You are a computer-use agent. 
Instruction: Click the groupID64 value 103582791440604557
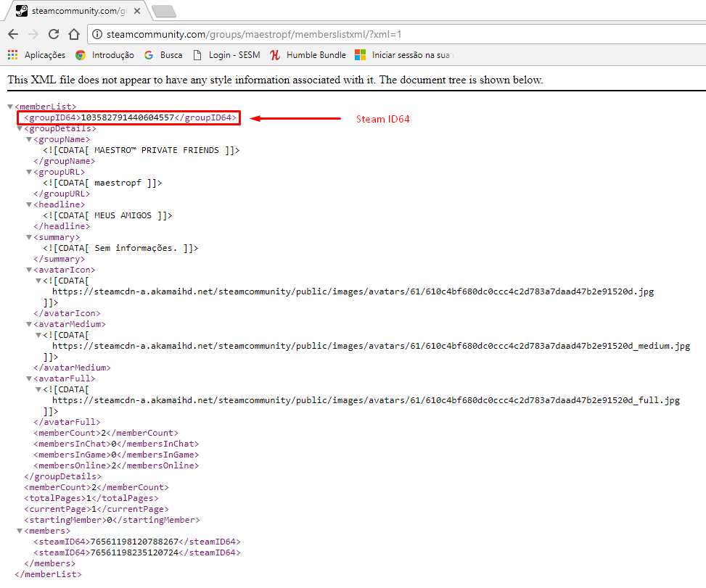pos(128,117)
